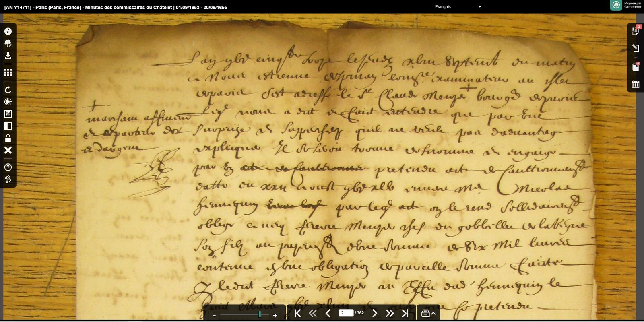Open the help question mark icon

pos(8,167)
